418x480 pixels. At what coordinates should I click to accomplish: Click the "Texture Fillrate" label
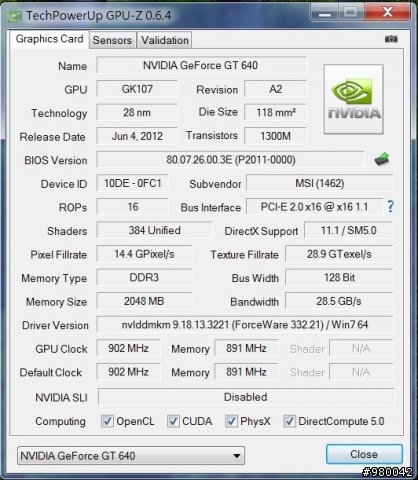point(244,255)
